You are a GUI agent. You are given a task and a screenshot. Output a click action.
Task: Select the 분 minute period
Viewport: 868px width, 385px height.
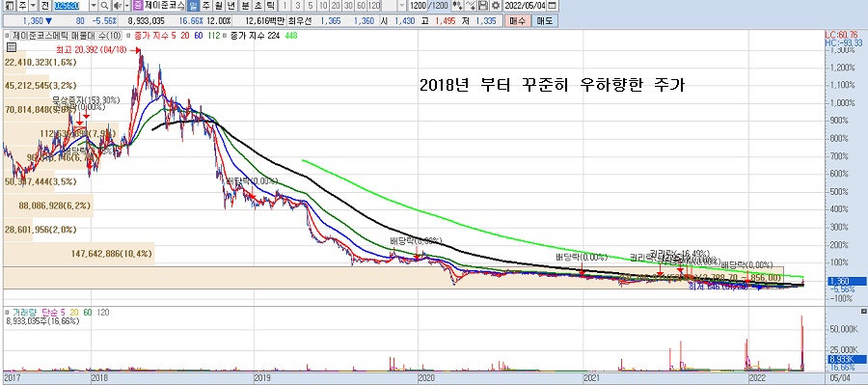click(245, 6)
